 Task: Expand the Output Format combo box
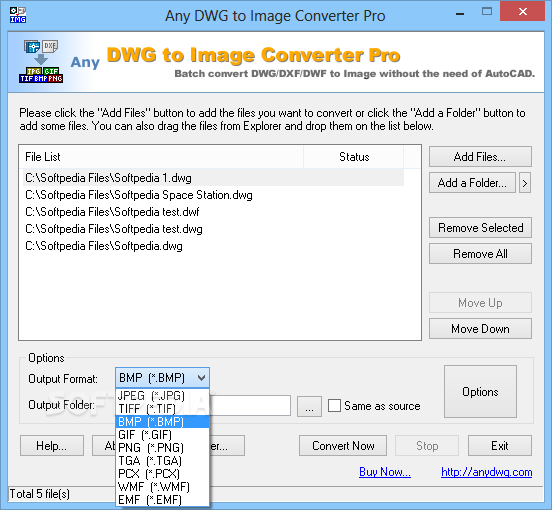(x=162, y=378)
